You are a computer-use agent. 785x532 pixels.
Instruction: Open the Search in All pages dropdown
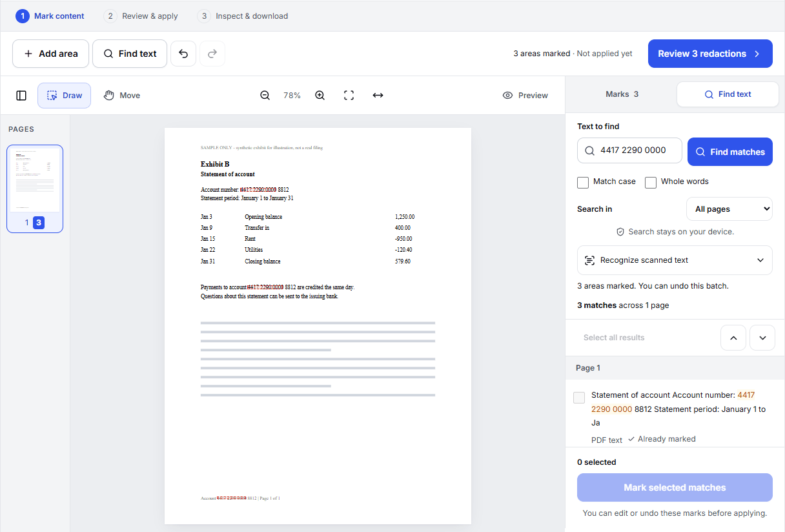pyautogui.click(x=729, y=209)
